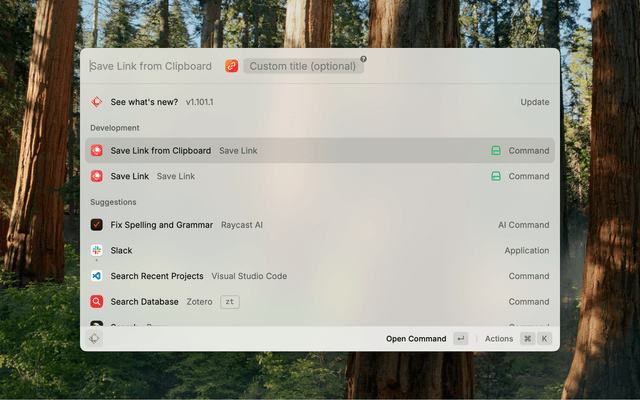Image resolution: width=640 pixels, height=400 pixels.
Task: Click the Slack application icon
Action: point(97,250)
